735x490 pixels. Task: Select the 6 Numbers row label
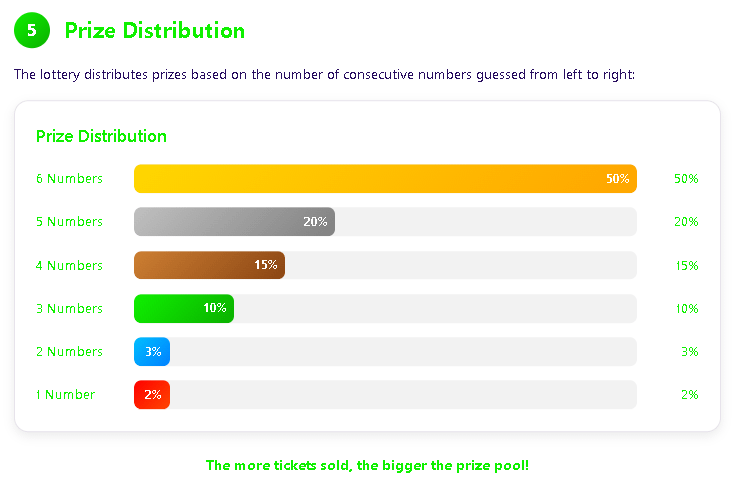point(69,179)
